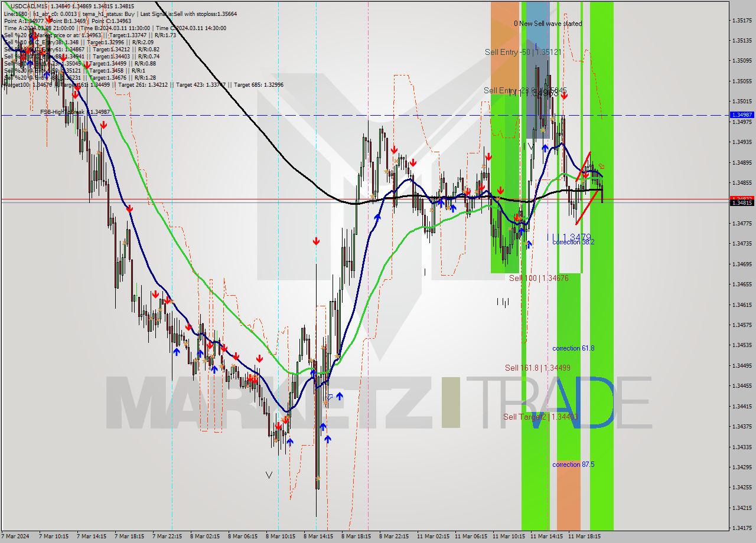Image resolution: width=756 pixels, height=543 pixels.
Task: Click the 'Point A:1.34977' info line
Action: (x=24, y=21)
